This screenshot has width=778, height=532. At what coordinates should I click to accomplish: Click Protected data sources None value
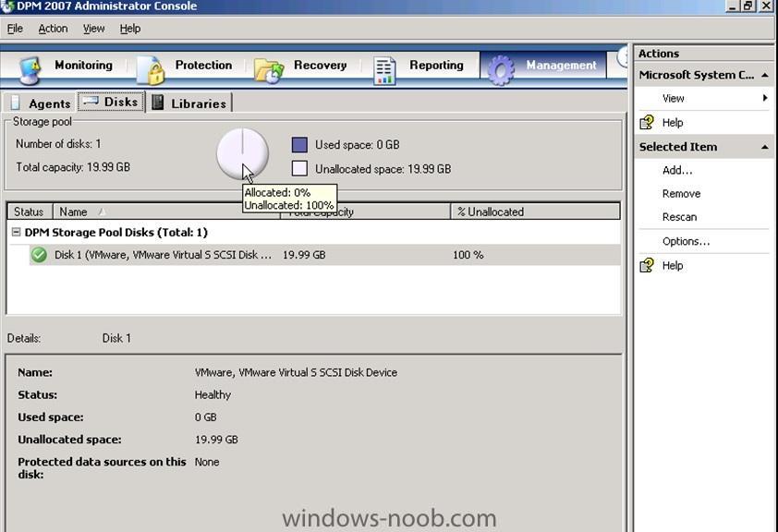[206, 462]
